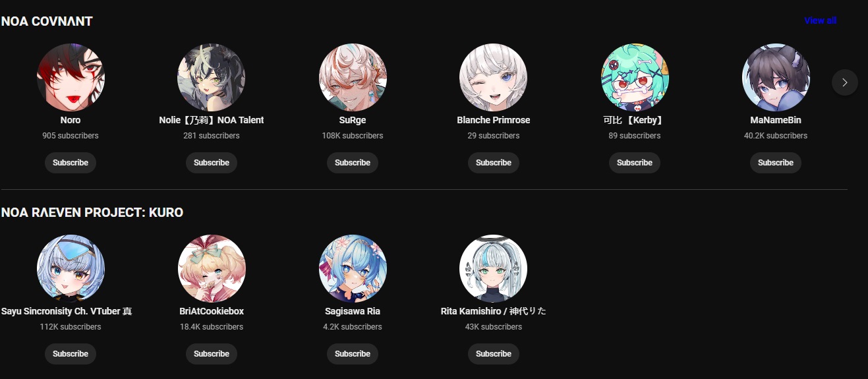Subscribe to Nolie NOA Talent

[212, 163]
